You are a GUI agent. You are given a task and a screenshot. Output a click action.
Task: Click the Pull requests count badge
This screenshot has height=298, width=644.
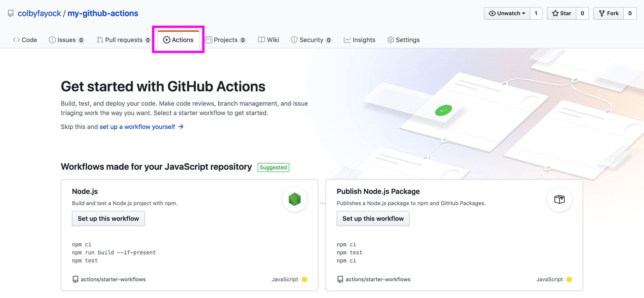pos(147,40)
